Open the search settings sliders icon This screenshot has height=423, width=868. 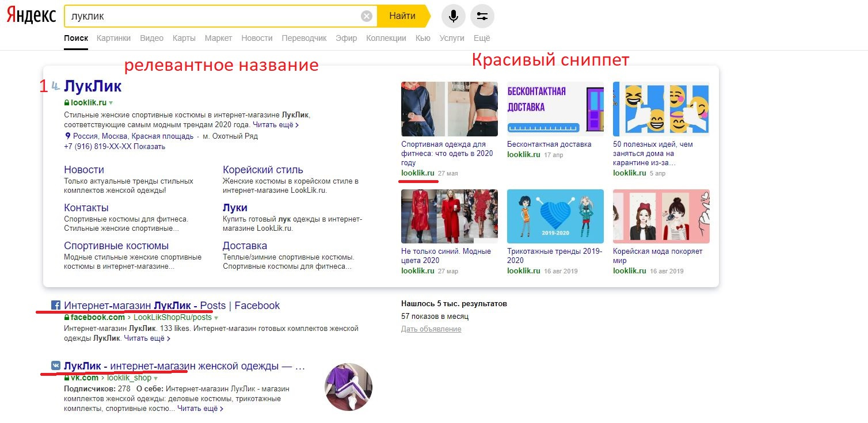point(482,16)
